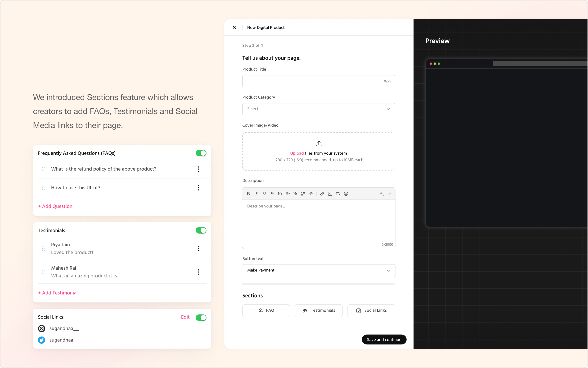Click the upload arrow icon
588x368 pixels.
click(319, 143)
